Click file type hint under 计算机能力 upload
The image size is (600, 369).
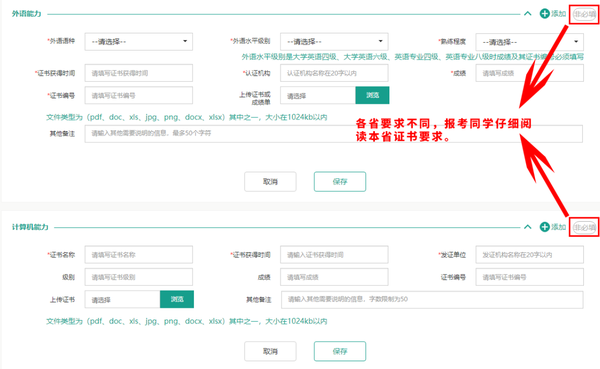point(187,321)
